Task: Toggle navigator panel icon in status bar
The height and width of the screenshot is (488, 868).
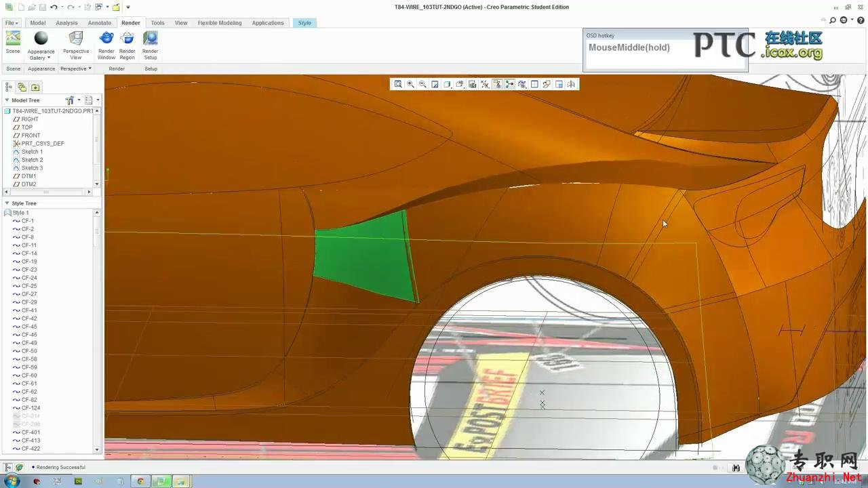Action: point(8,467)
